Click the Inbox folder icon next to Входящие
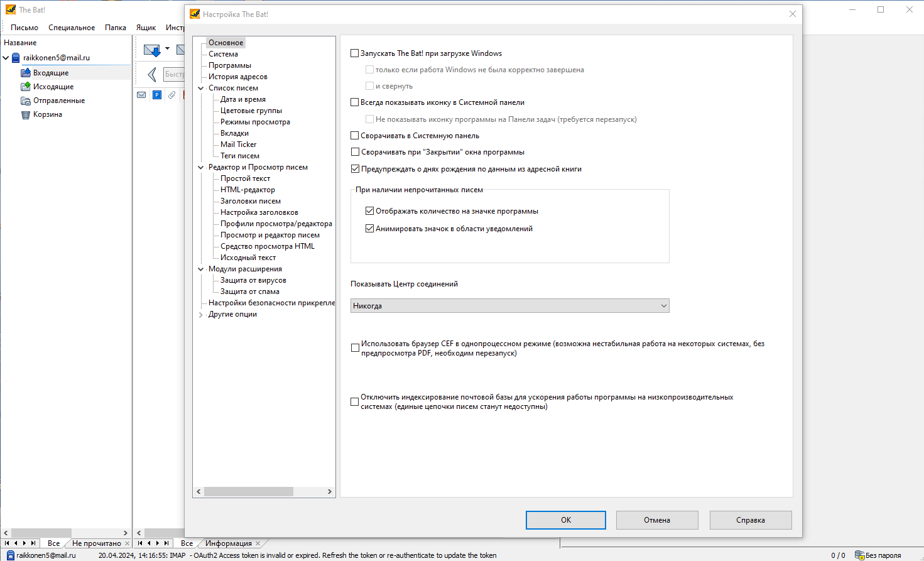Image resolution: width=924 pixels, height=561 pixels. [26, 73]
